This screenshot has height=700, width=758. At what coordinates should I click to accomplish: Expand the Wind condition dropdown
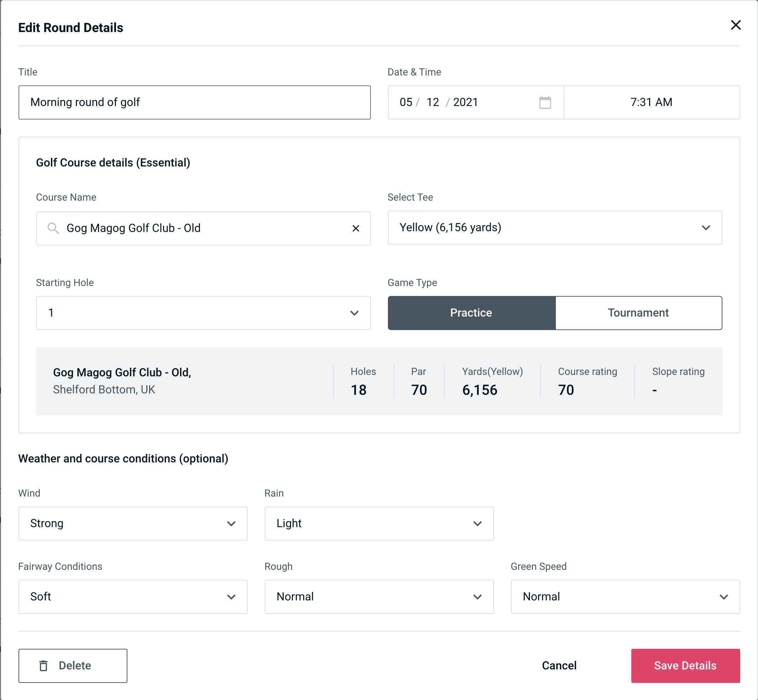(231, 523)
